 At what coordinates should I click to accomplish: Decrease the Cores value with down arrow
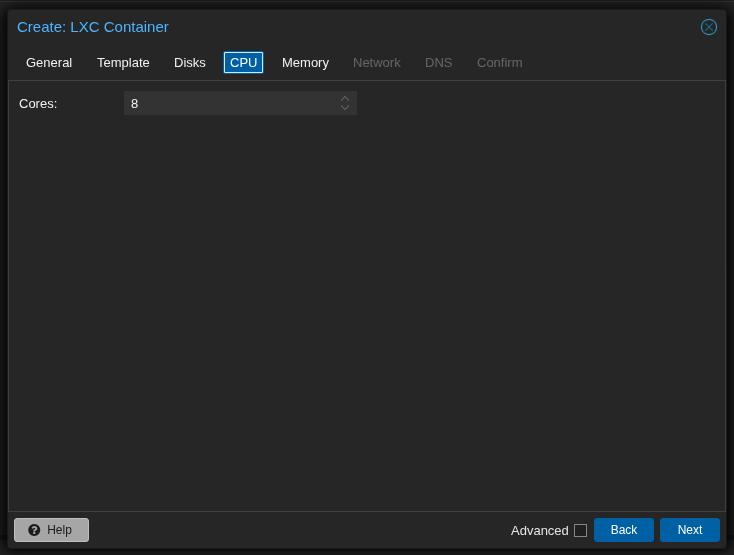(345, 108)
